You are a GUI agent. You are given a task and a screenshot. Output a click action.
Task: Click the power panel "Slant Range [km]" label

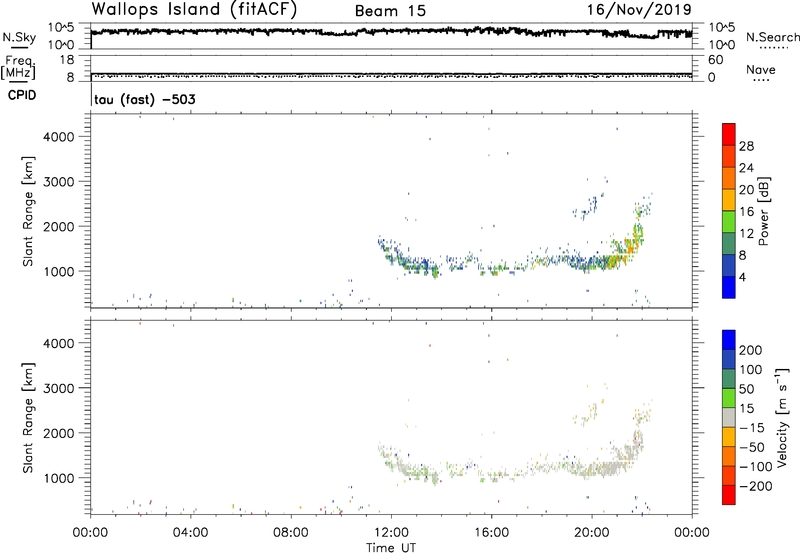(x=28, y=211)
